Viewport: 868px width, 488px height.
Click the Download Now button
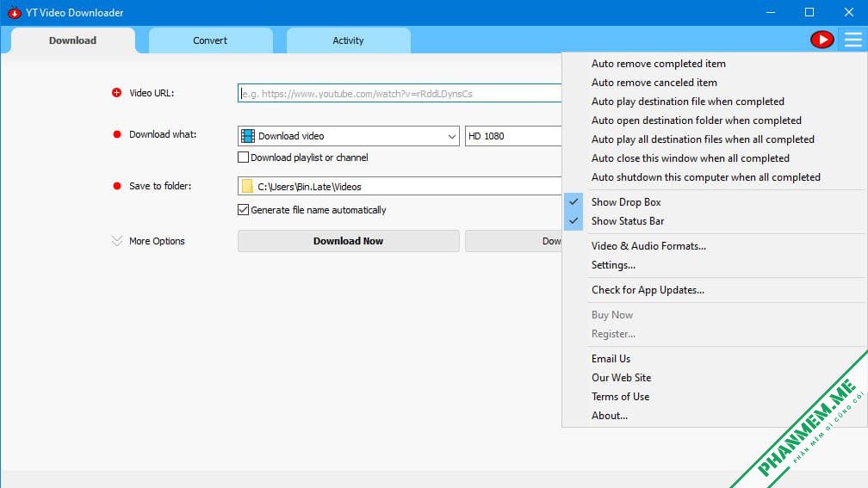click(x=349, y=241)
